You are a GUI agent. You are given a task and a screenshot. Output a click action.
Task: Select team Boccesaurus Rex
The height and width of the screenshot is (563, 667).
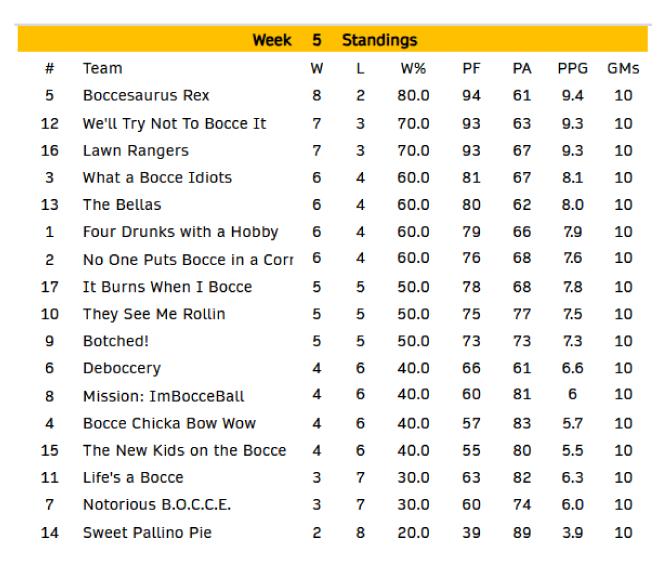click(146, 96)
